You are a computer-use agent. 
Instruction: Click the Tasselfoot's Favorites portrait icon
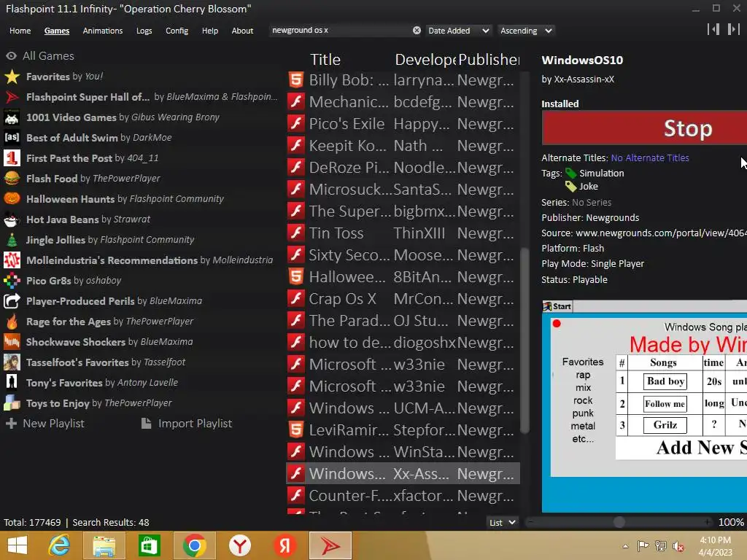point(12,362)
